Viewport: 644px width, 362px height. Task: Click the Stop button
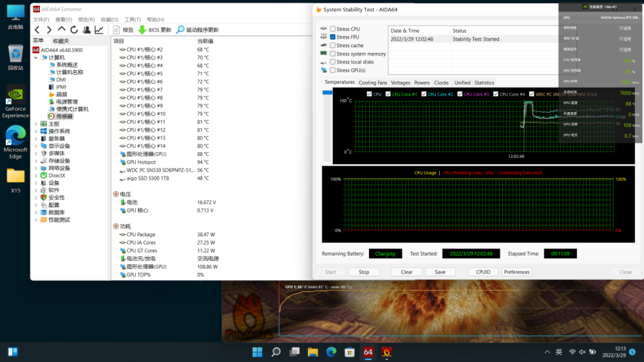pos(364,272)
